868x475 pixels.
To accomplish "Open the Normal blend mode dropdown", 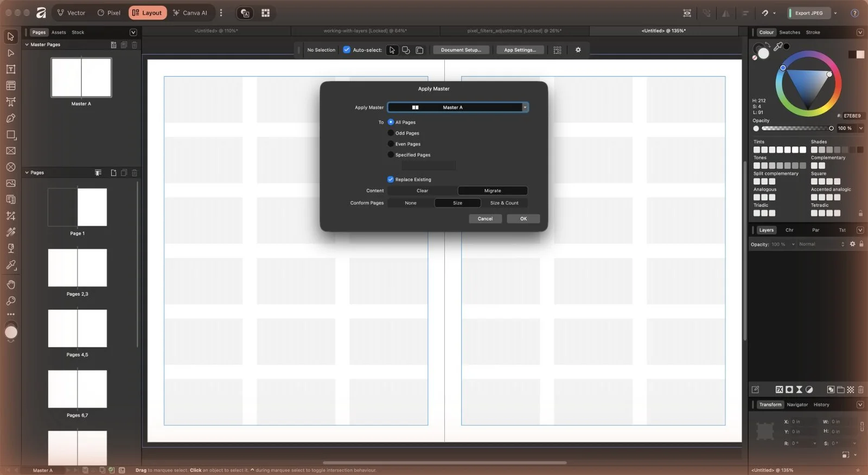I will point(822,244).
